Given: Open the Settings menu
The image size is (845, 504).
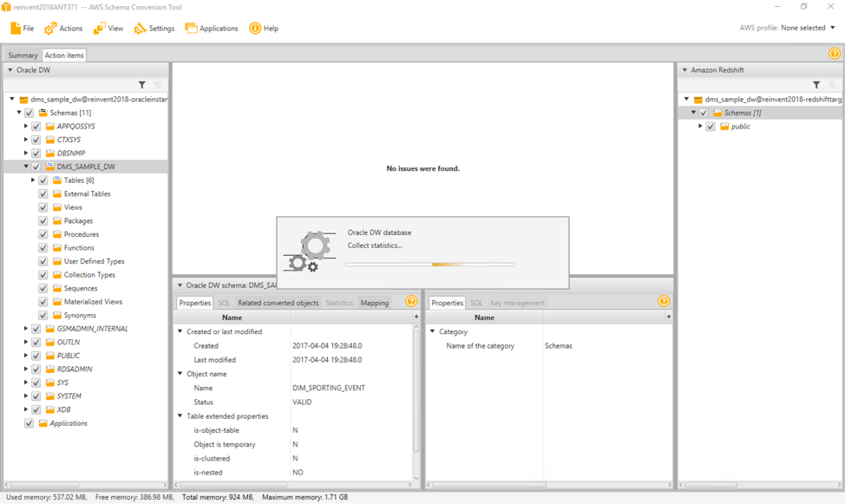Looking at the screenshot, I should (154, 28).
